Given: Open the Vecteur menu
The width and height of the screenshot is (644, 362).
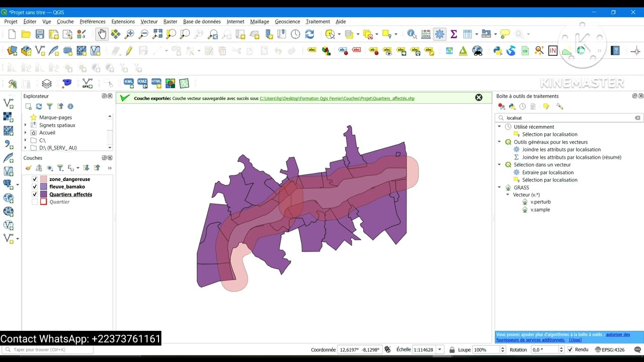Looking at the screenshot, I should click(x=149, y=22).
